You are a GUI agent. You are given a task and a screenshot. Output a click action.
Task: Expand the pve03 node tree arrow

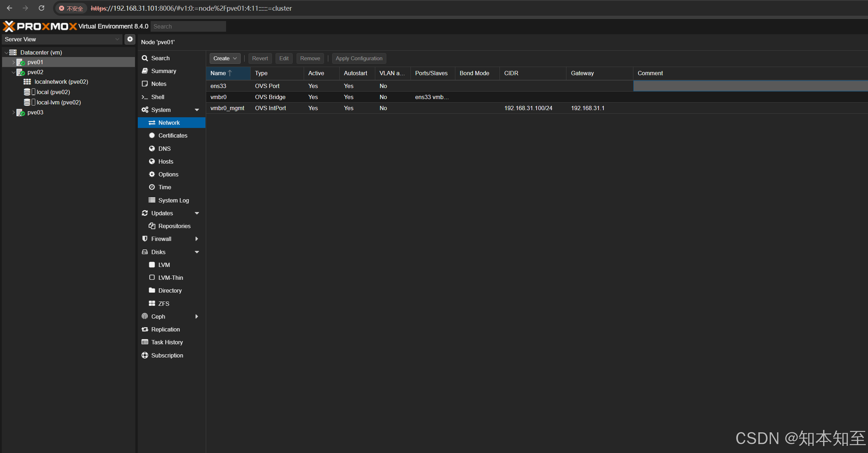[14, 112]
